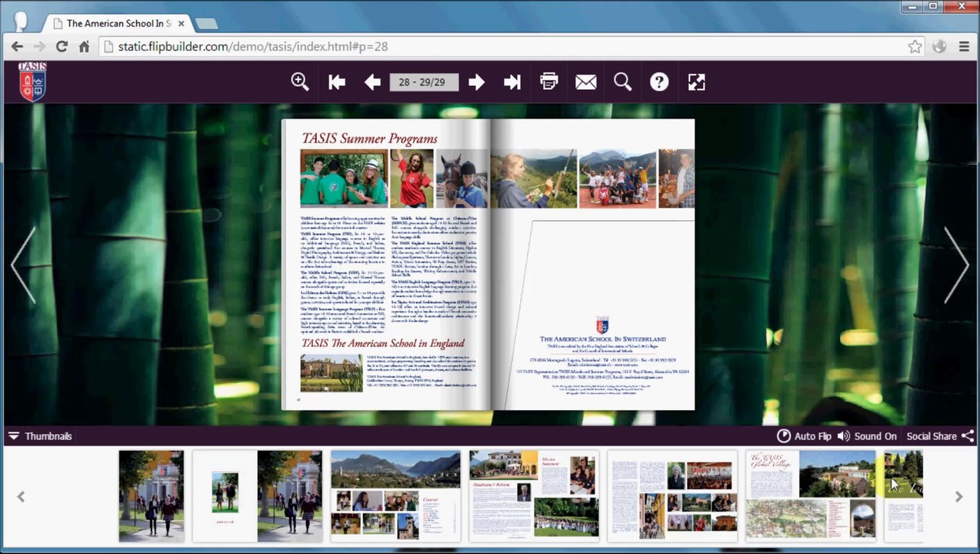Viewport: 980px width, 554px height.
Task: Turn off Sound On
Action: [867, 436]
